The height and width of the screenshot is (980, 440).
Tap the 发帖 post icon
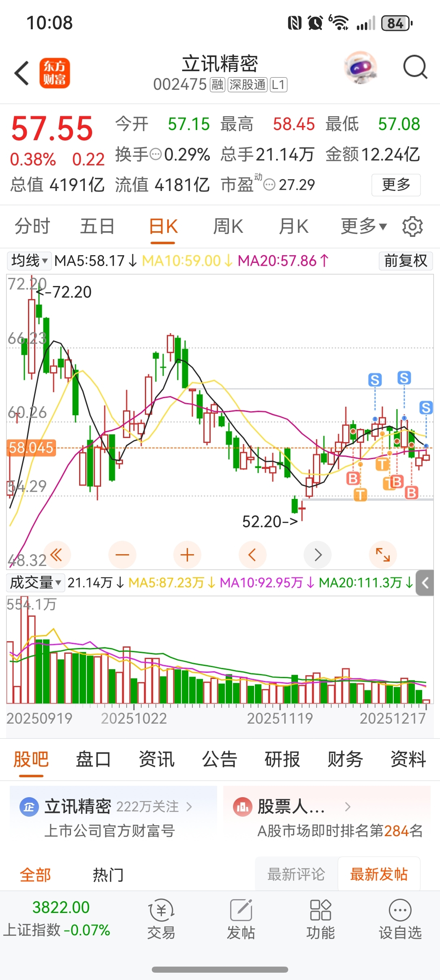[241, 920]
